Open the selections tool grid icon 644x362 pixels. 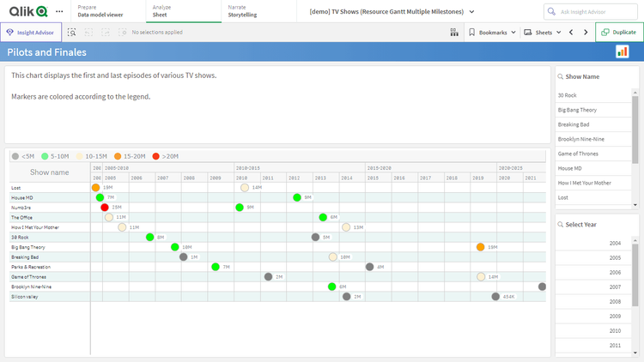click(454, 32)
